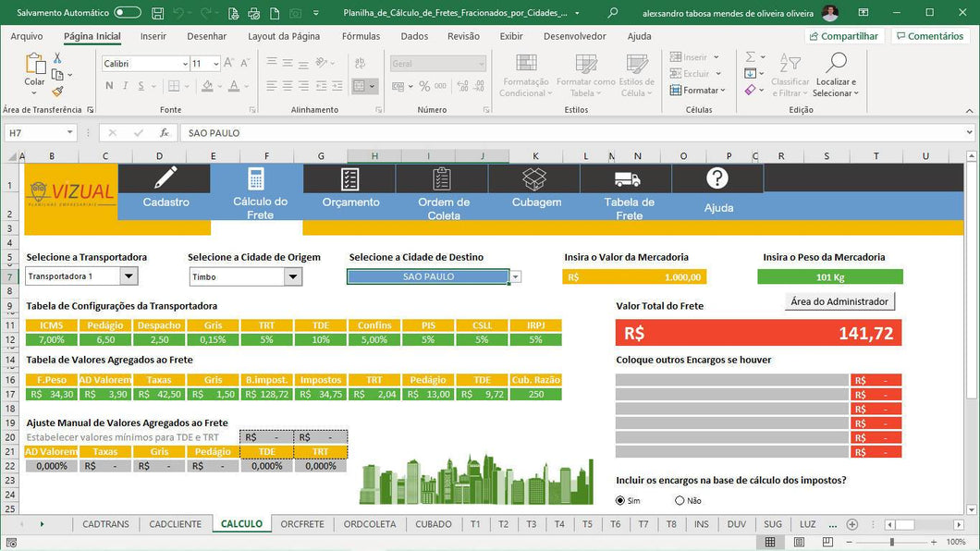Click the Compartilhar button
Viewport: 980px width, 551px height.
pyautogui.click(x=844, y=36)
